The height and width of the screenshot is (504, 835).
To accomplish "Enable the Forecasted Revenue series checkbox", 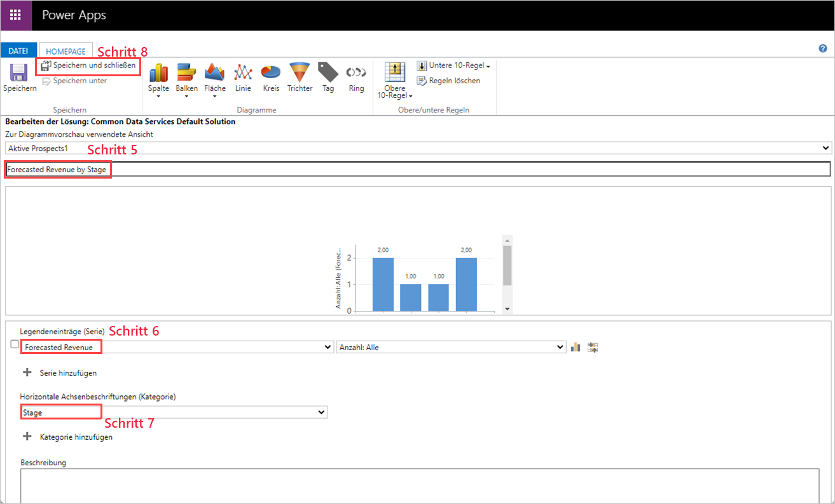I will coord(14,344).
